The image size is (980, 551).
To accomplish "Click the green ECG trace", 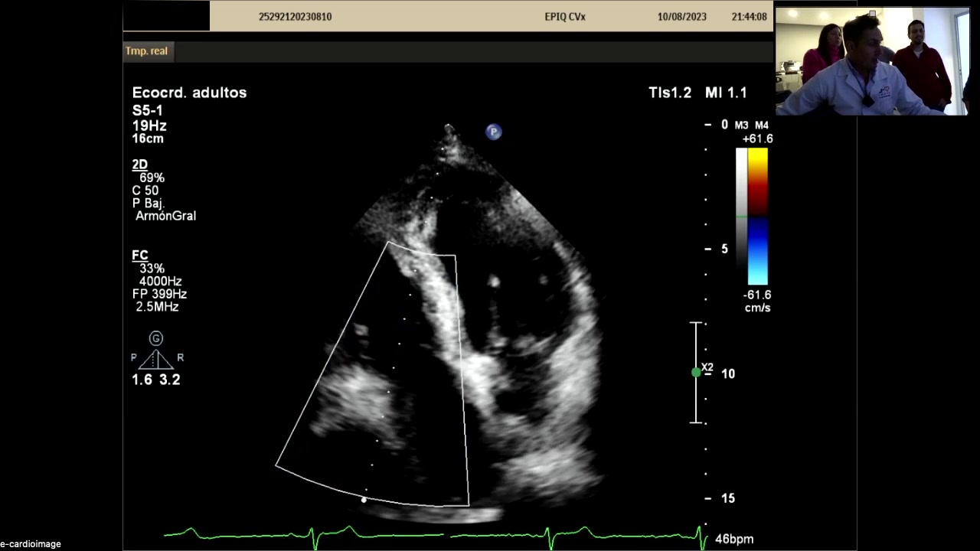I will [x=435, y=534].
